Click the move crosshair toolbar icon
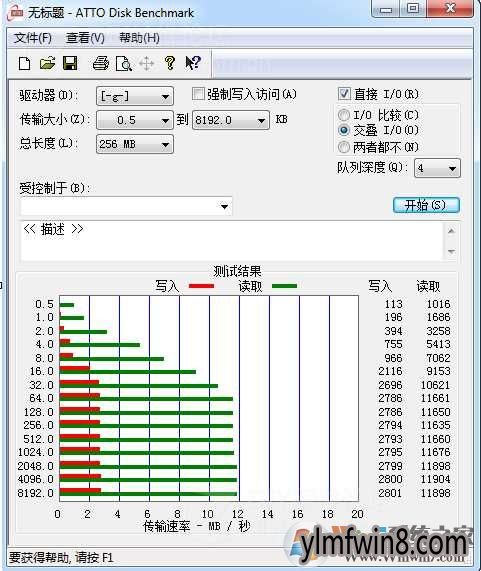Viewport: 481px width, 571px height. pos(146,63)
